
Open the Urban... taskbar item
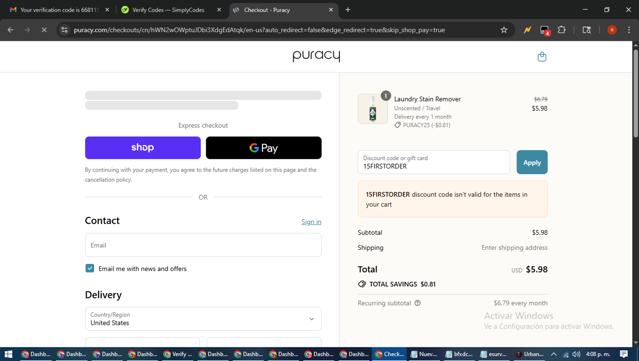pyautogui.click(x=529, y=354)
